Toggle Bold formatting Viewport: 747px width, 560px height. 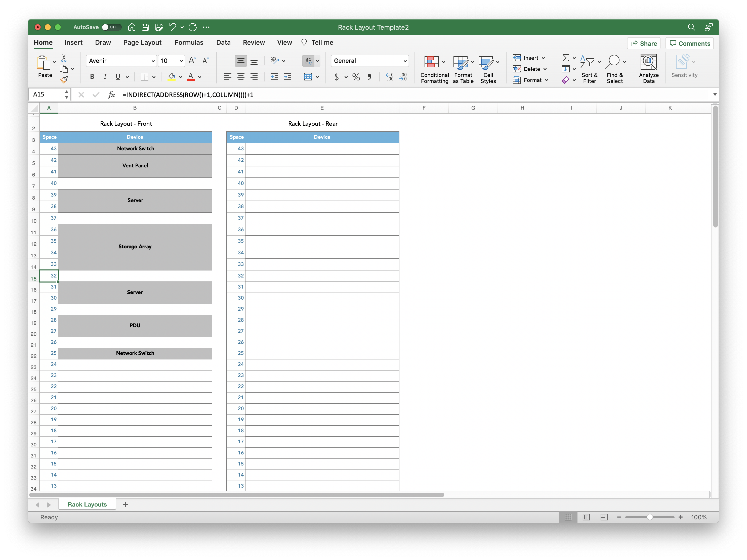coord(92,77)
